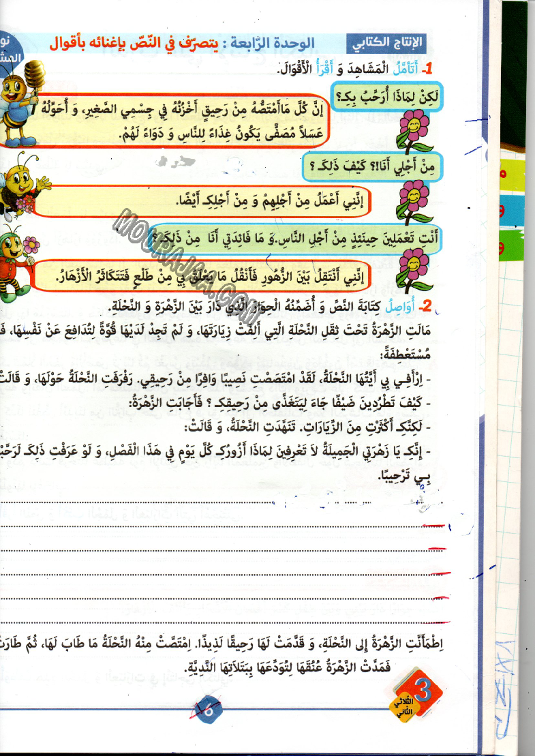The width and height of the screenshot is (535, 756).
Task: Click the cyan word 'أقرأ' in instruction one
Action: coord(324,69)
